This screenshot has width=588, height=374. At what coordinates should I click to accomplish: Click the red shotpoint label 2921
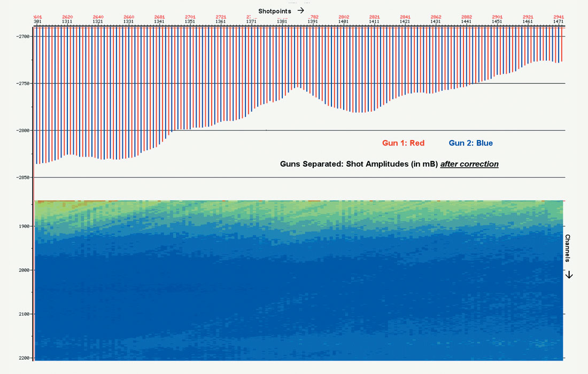(x=528, y=17)
